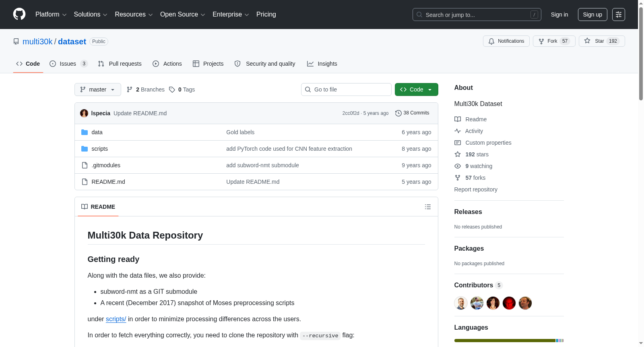Click the Star icon button
This screenshot has height=347, width=644.
pos(602,41)
